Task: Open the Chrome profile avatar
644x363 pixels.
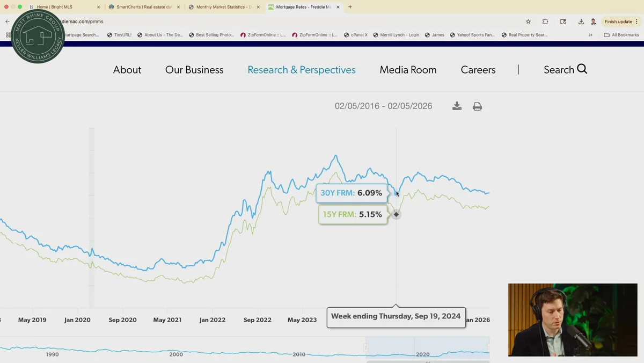Action: point(593,21)
